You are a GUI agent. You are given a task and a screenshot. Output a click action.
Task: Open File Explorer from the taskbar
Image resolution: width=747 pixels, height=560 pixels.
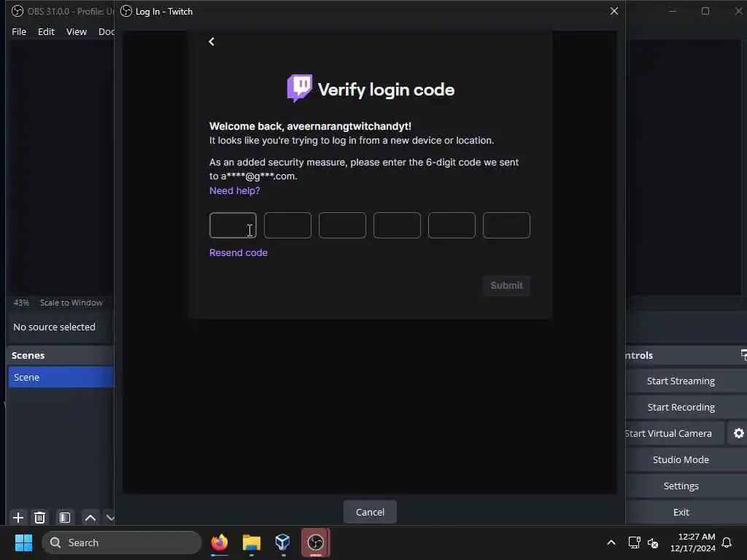[251, 542]
